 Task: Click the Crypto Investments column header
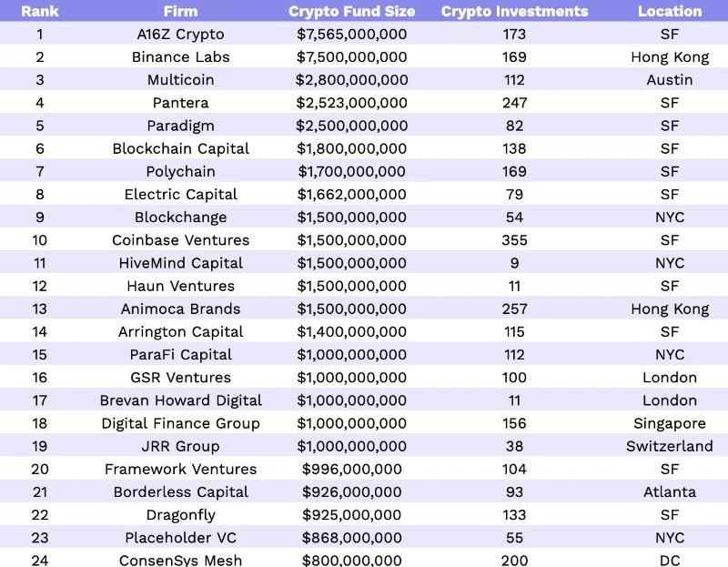(x=514, y=12)
